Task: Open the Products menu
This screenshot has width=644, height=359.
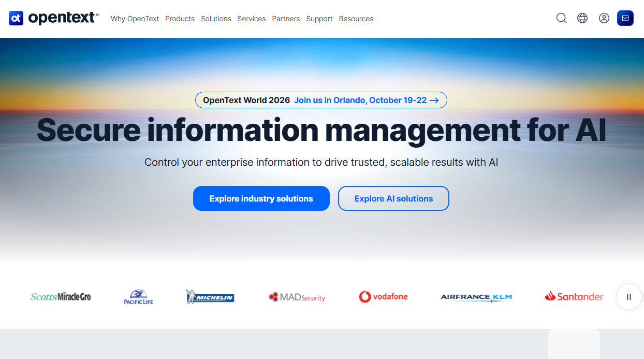Action: tap(180, 19)
